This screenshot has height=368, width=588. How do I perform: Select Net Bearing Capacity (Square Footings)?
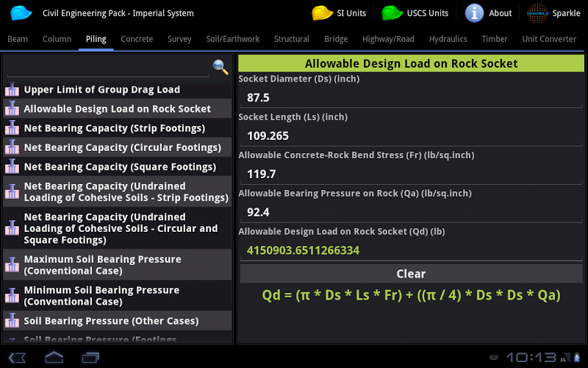[117, 166]
